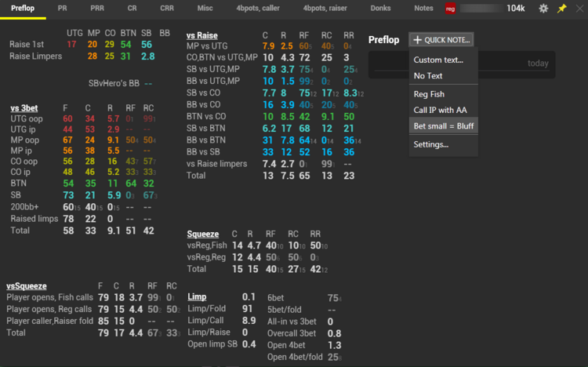Image resolution: width=588 pixels, height=367 pixels.
Task: Click the yellow pin icon
Action: click(x=561, y=9)
